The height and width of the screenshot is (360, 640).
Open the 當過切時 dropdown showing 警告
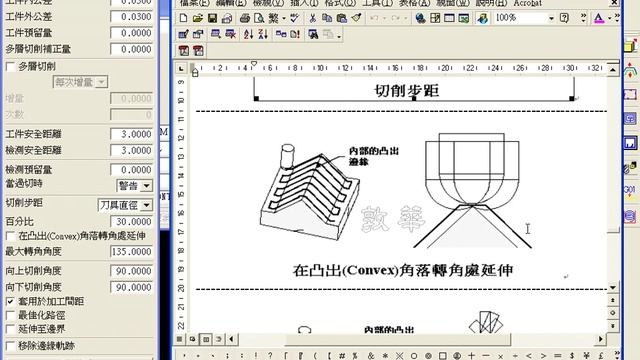click(x=146, y=186)
